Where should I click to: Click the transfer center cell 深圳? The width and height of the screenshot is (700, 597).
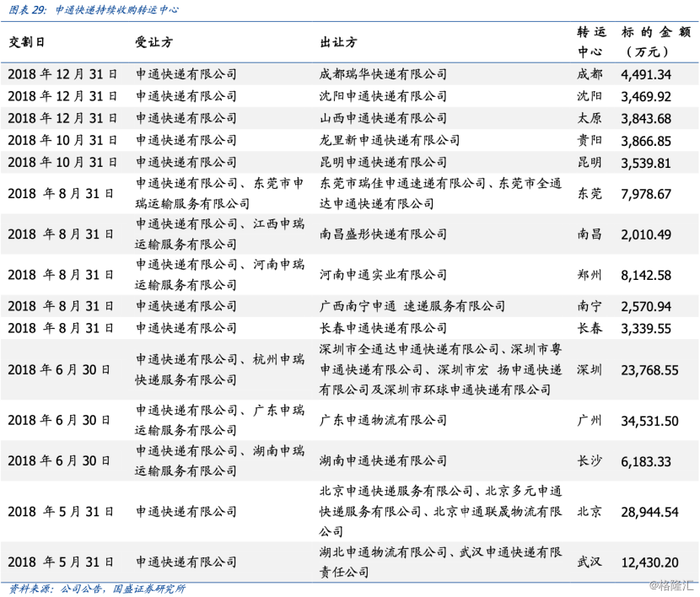coord(590,370)
